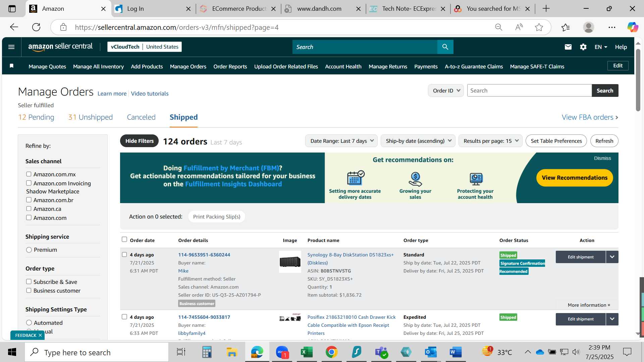
Task: Open the Copilot icon in the browser
Action: coord(633,27)
